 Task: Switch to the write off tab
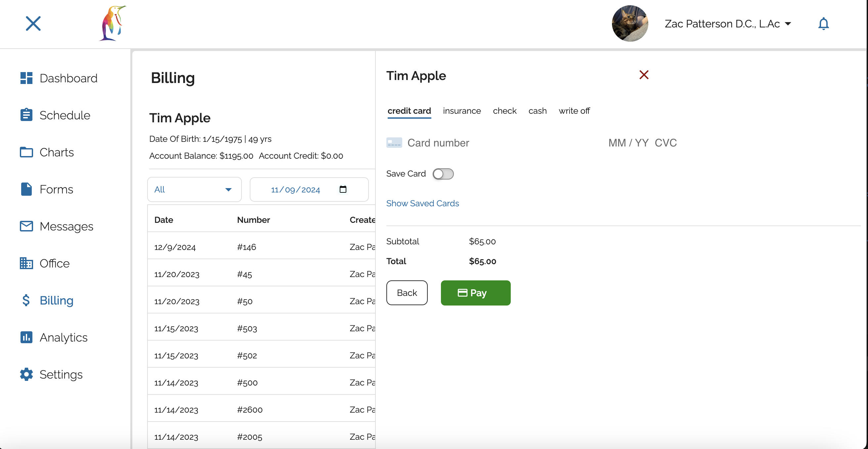(x=574, y=111)
